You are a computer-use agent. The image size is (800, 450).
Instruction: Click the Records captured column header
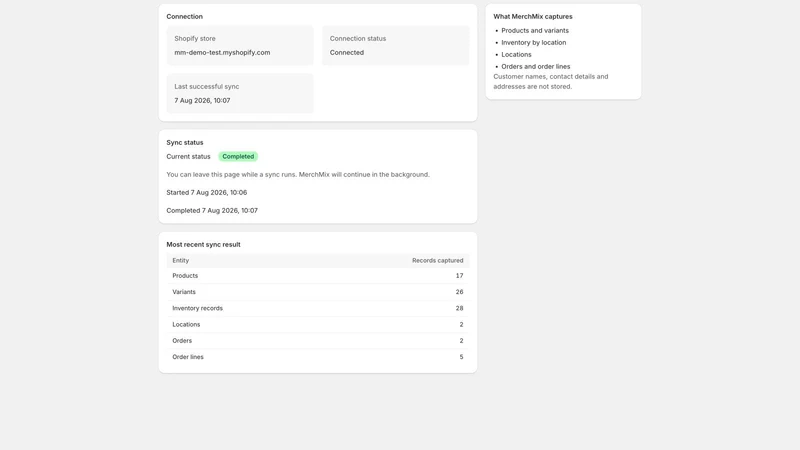click(437, 260)
